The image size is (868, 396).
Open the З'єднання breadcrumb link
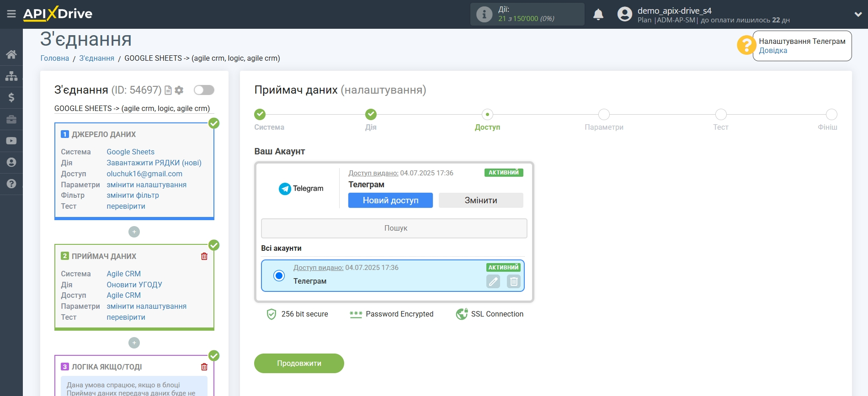coord(96,58)
